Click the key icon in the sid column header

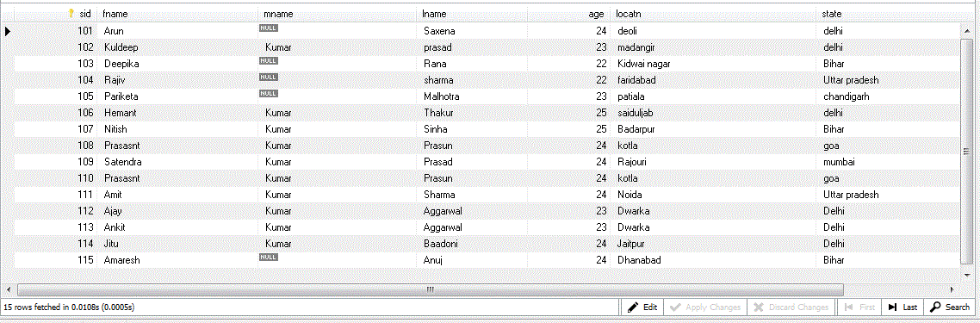[71, 14]
